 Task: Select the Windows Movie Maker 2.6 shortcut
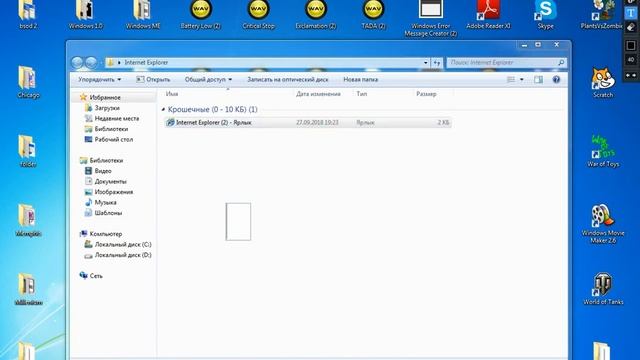coord(603,224)
